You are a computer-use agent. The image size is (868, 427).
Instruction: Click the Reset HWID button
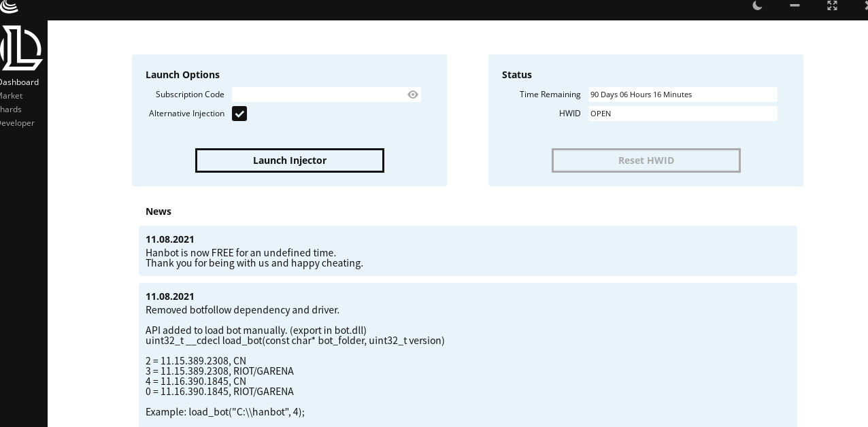point(646,160)
